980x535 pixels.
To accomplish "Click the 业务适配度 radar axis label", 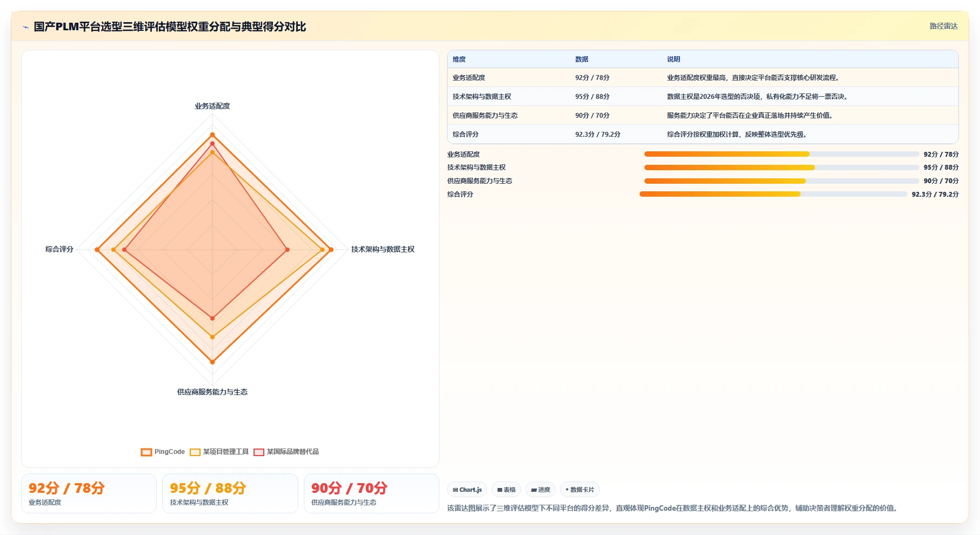I will [x=212, y=106].
